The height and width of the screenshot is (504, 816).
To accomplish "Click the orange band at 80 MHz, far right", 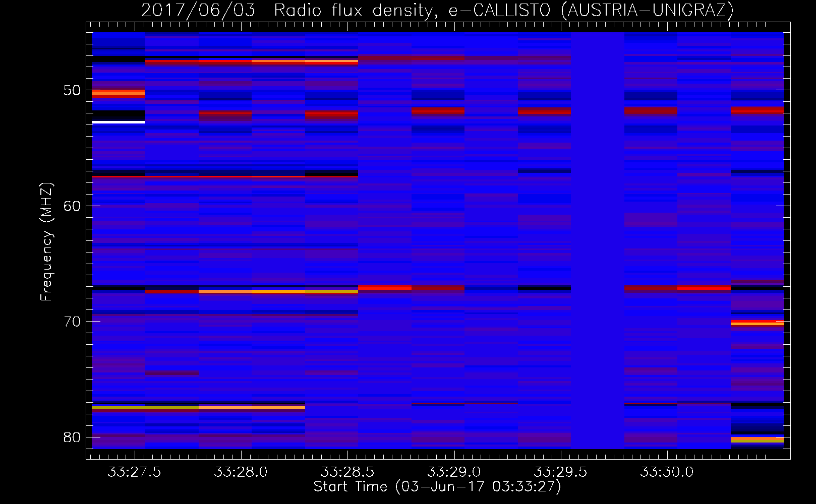I will click(x=757, y=439).
